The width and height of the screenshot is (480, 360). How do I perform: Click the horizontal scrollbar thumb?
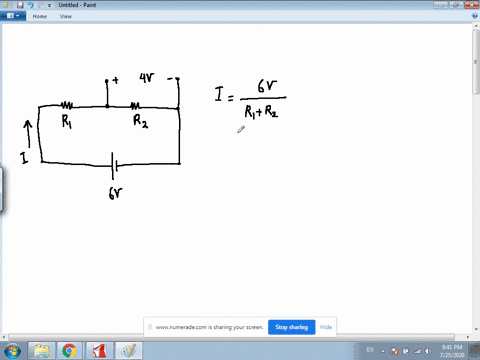click(x=231, y=337)
